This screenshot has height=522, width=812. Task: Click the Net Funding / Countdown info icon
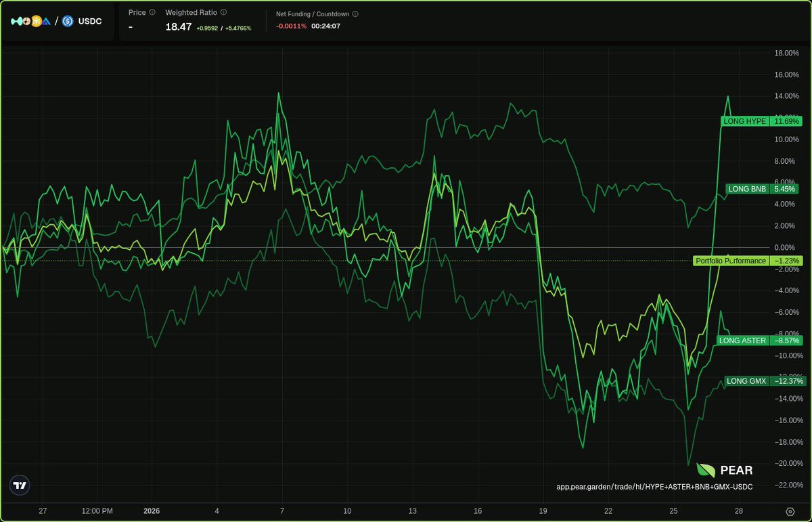tap(356, 14)
